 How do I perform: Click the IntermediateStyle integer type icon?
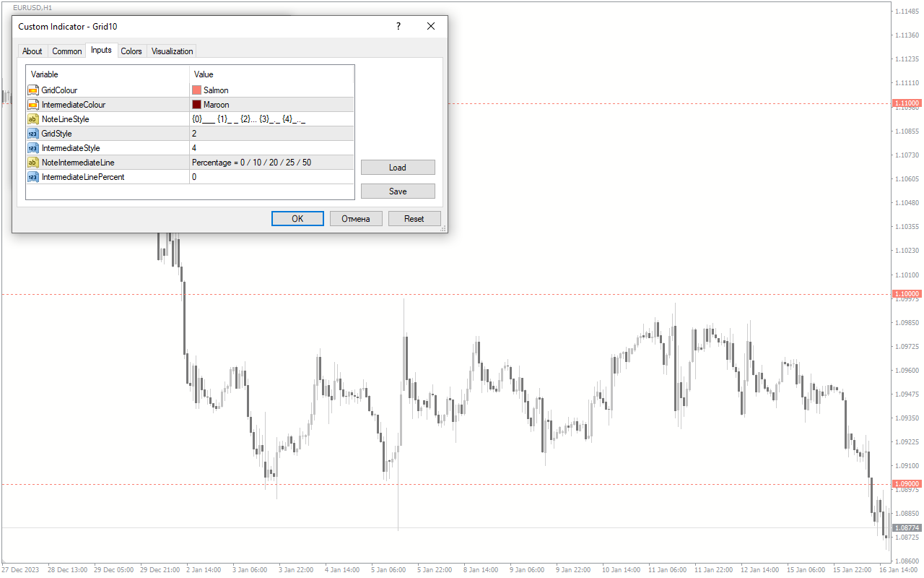(32, 148)
